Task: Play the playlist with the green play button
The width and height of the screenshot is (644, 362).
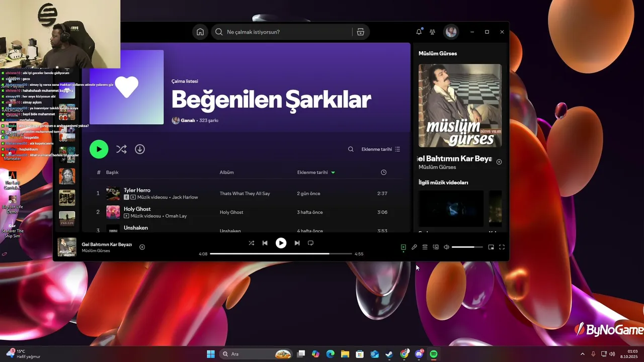Action: tap(99, 149)
